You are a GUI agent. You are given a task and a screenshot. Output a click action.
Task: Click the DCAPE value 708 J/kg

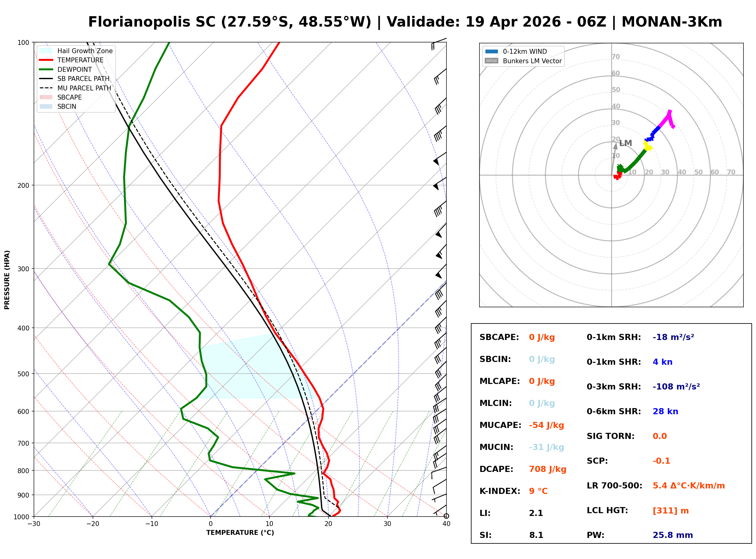click(548, 469)
